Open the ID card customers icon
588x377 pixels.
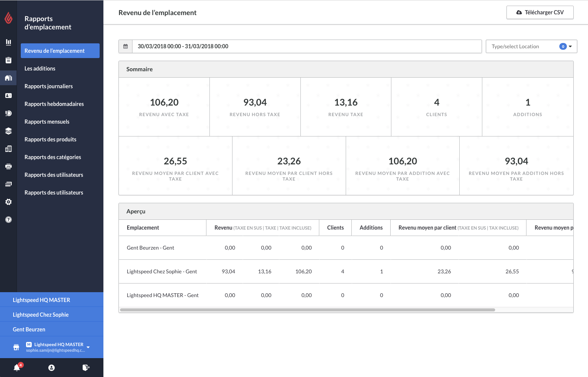point(8,96)
